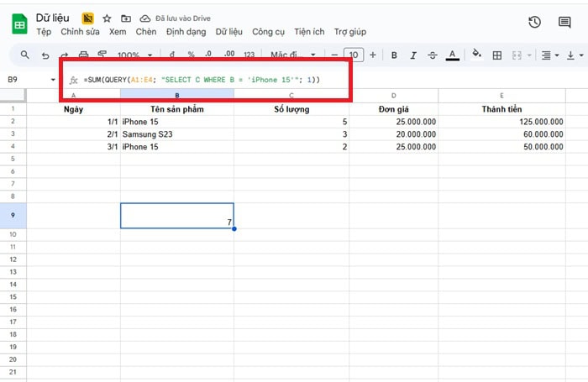Select cell B2 containing iPhone 15

pos(176,121)
